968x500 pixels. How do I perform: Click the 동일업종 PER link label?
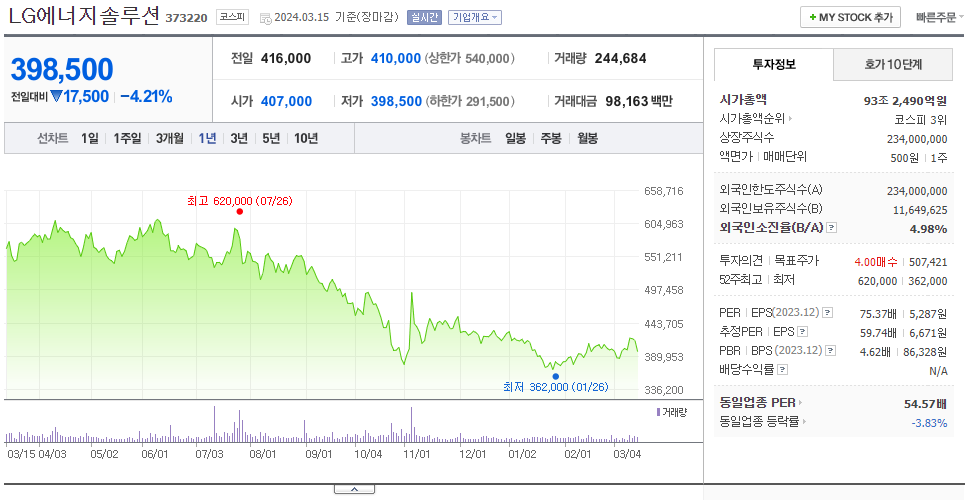[x=757, y=403]
